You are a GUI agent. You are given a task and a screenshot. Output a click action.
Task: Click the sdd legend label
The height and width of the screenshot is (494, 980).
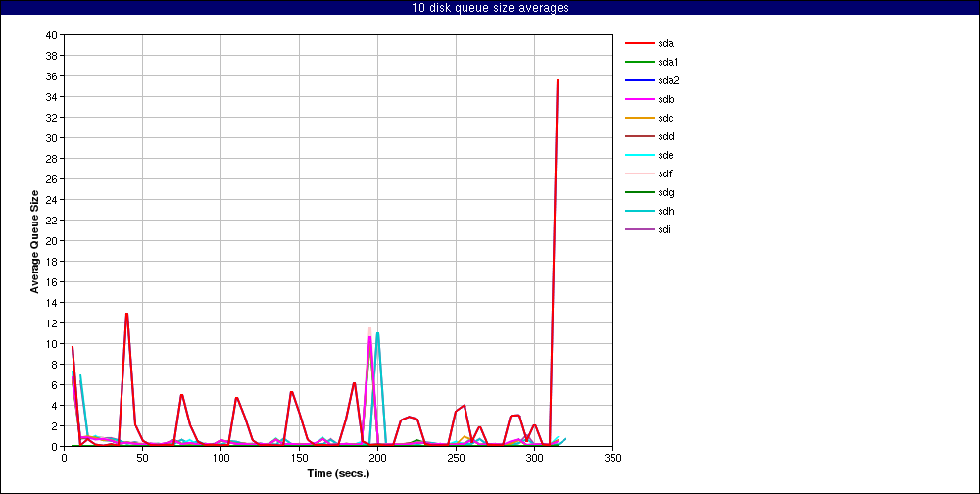click(x=665, y=136)
